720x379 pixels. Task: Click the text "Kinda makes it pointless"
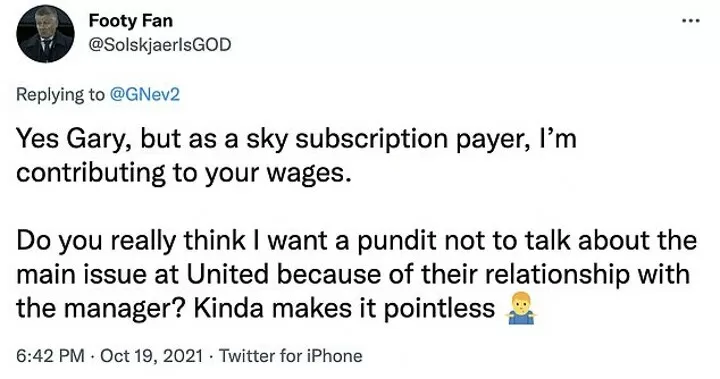click(x=344, y=309)
